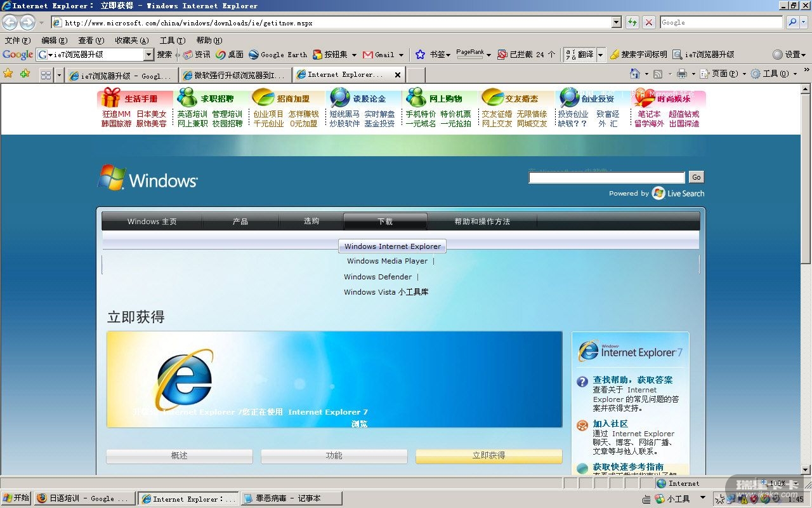
Task: Click the network computers icon in system tray
Action: tap(732, 499)
